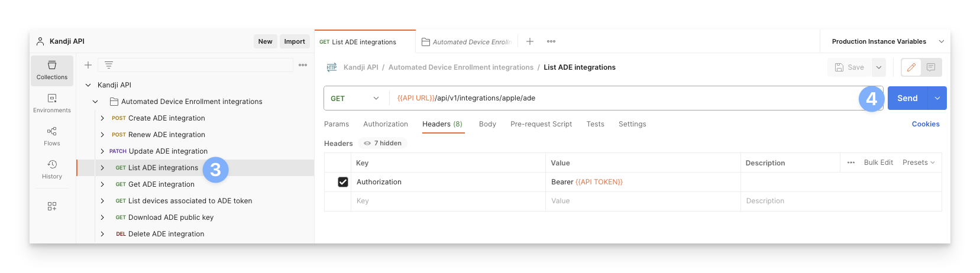Open the Collections sidebar panel
The height and width of the screenshot is (273, 980).
[x=52, y=70]
